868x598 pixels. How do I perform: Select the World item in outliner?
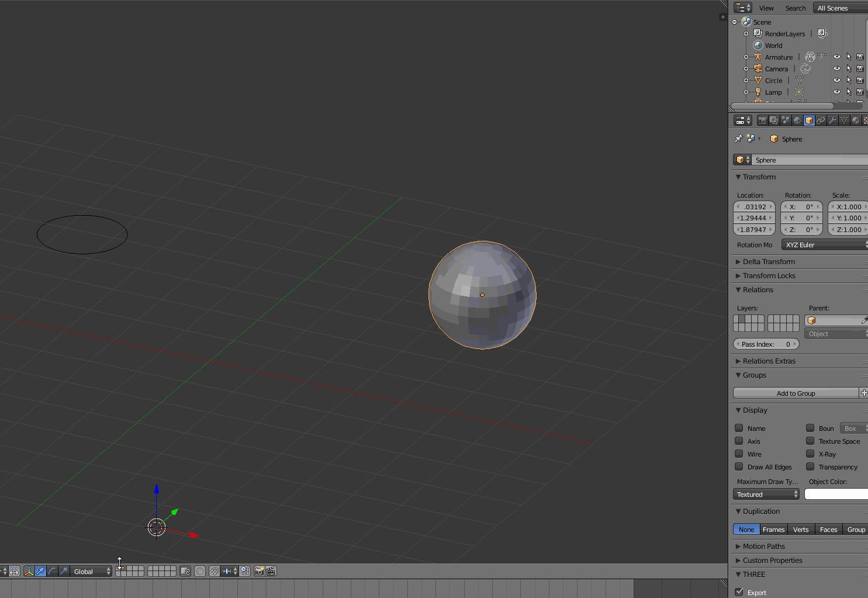click(773, 46)
